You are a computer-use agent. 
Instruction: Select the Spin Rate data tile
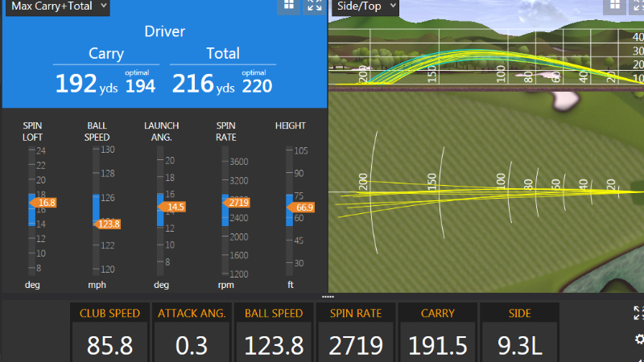click(x=357, y=331)
